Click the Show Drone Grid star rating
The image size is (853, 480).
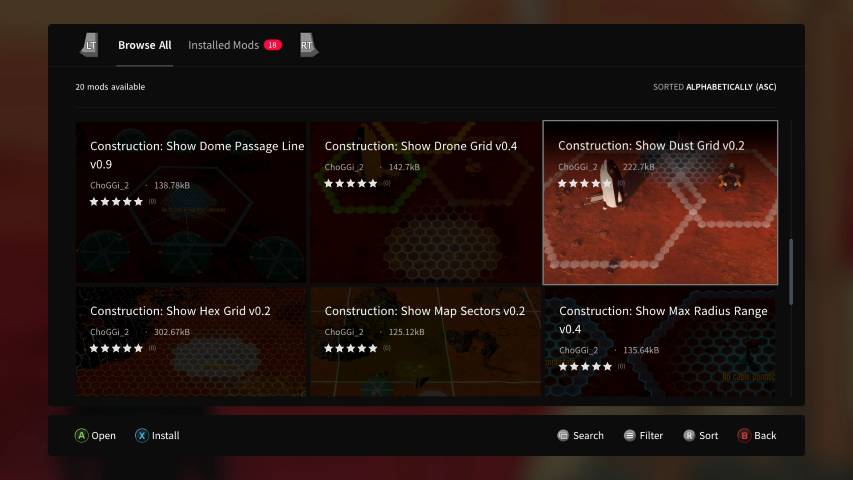point(351,183)
